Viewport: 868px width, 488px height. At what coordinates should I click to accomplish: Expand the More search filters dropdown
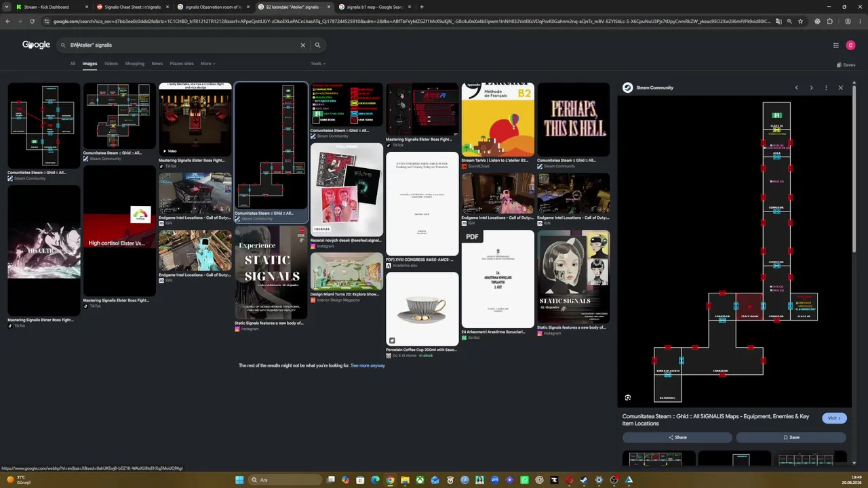point(208,64)
